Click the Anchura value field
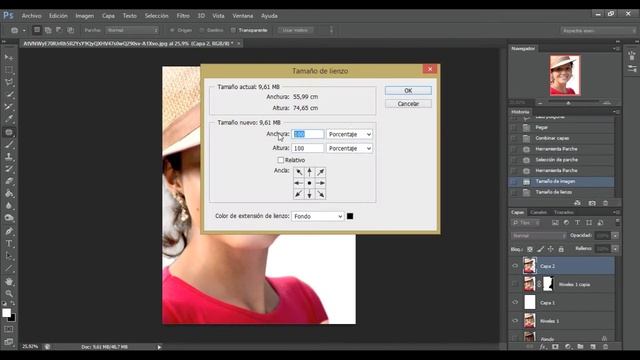Screen dimensions: 640x360 (x=308, y=134)
